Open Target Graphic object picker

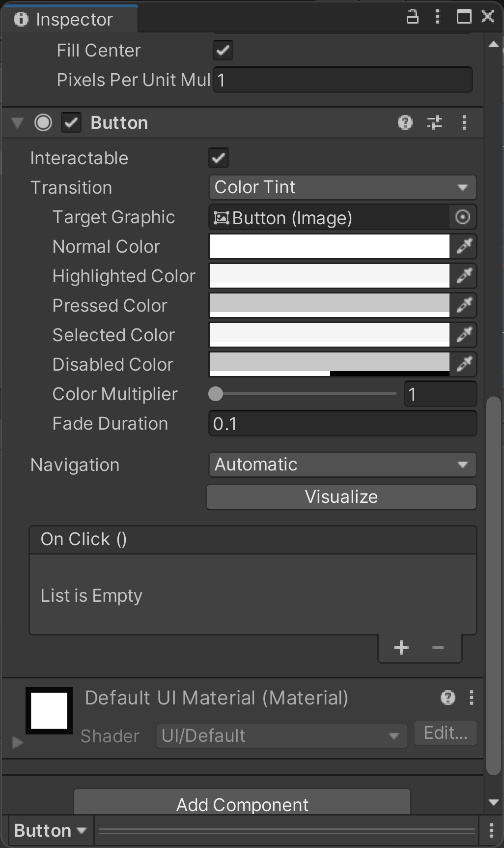[463, 217]
